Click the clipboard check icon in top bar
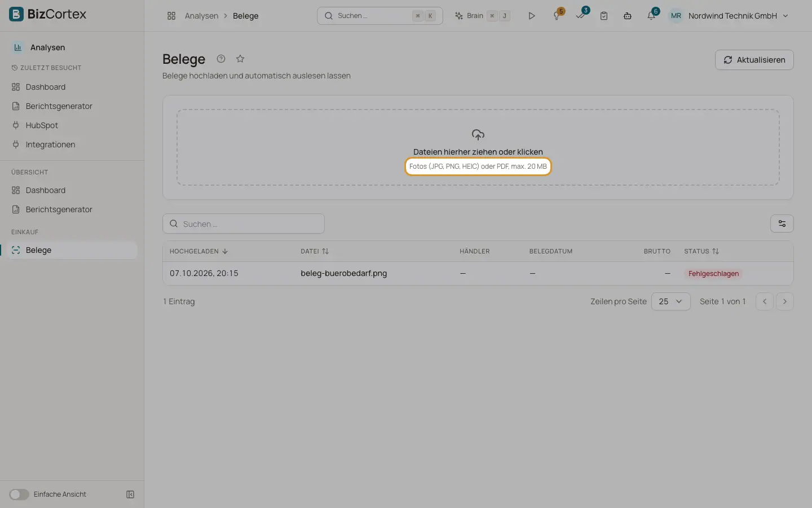This screenshot has height=508, width=812. (604, 16)
